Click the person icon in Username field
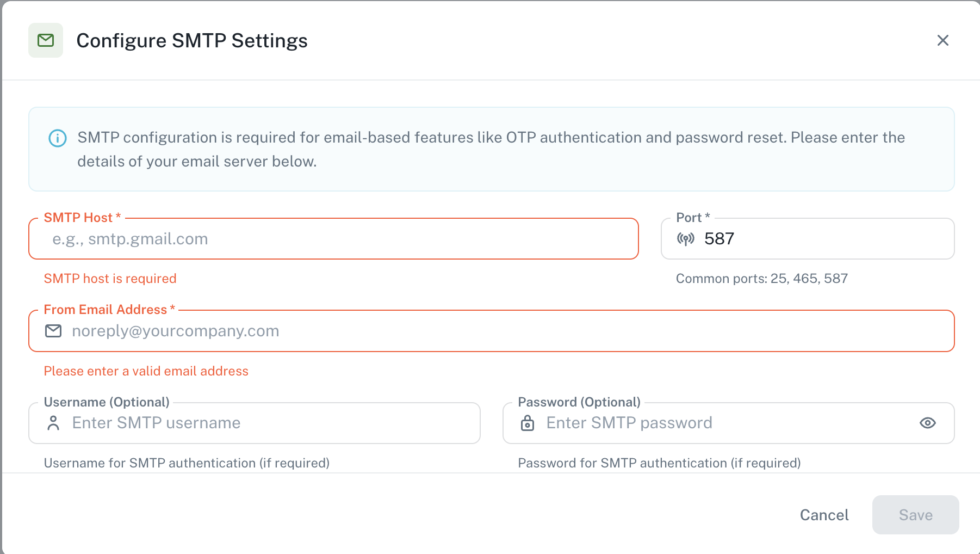This screenshot has height=554, width=980. (x=54, y=423)
